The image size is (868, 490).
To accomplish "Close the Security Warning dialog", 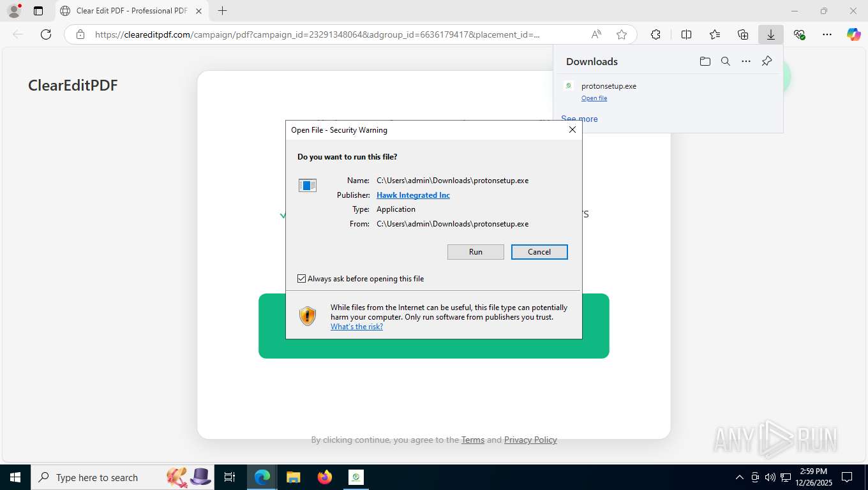I will pyautogui.click(x=572, y=130).
